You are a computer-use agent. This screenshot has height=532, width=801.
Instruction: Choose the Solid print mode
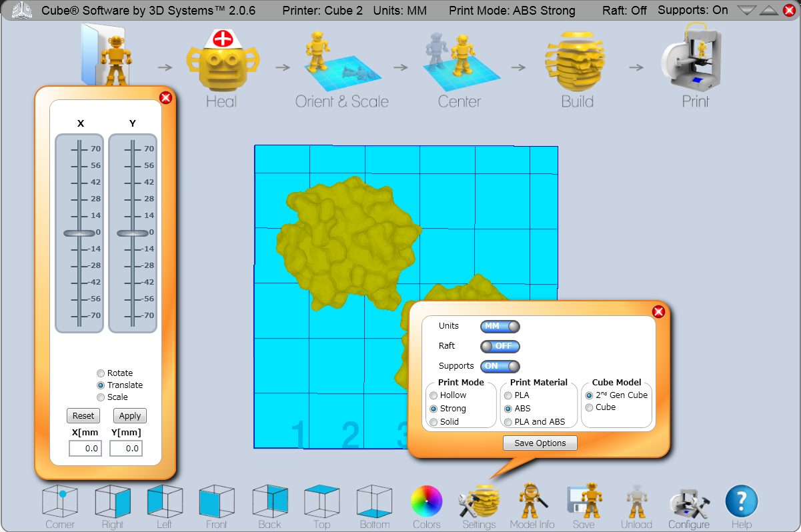pos(434,422)
